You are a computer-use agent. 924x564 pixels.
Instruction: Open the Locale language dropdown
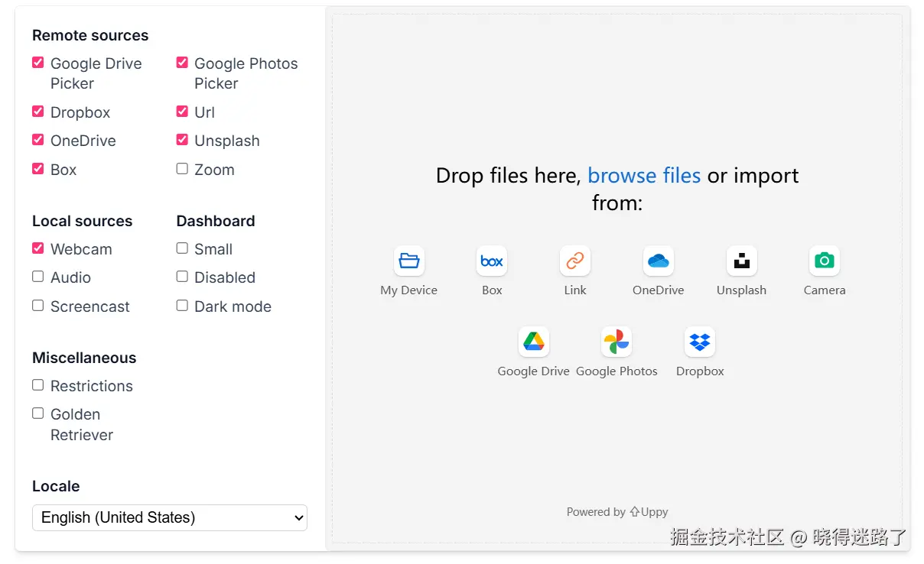click(170, 517)
